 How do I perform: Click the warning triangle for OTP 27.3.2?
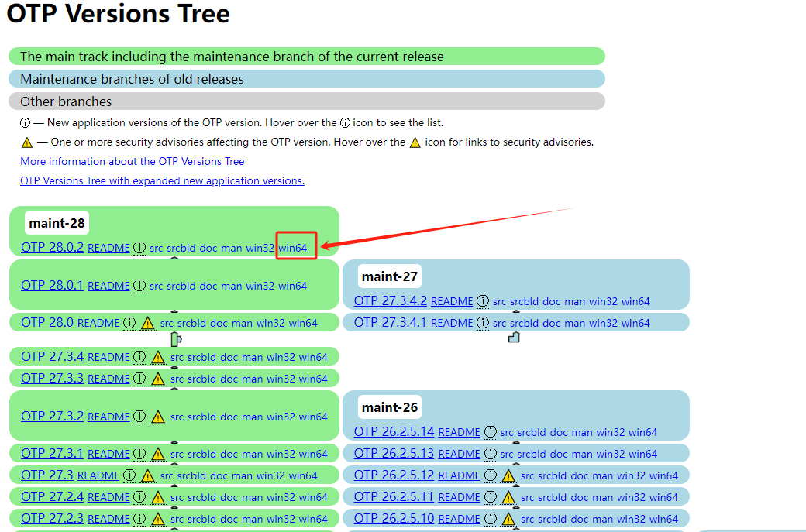[x=159, y=417]
